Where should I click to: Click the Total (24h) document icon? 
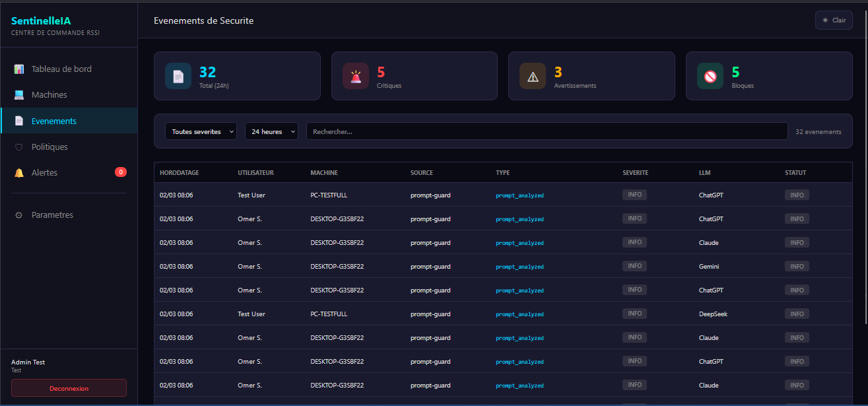[178, 76]
